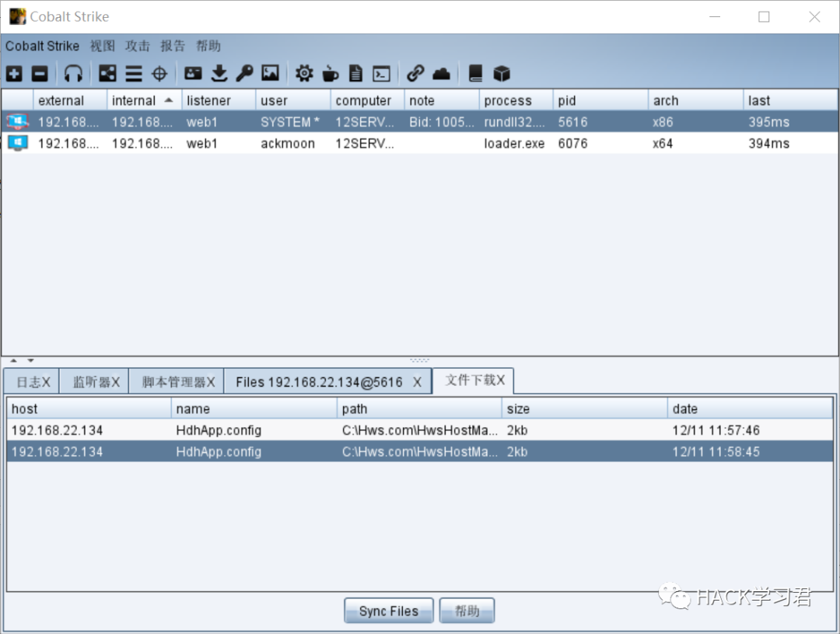The width and height of the screenshot is (840, 634).
Task: Sort sessions by pid column
Action: [600, 100]
